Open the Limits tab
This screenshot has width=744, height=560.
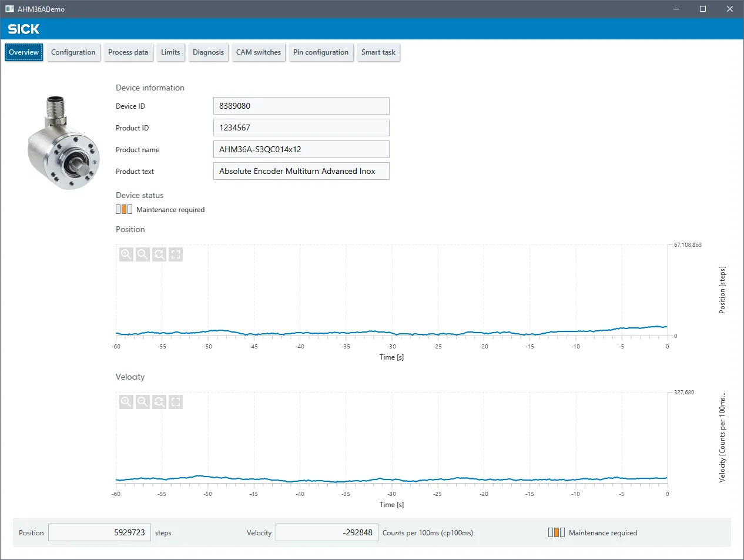click(170, 52)
